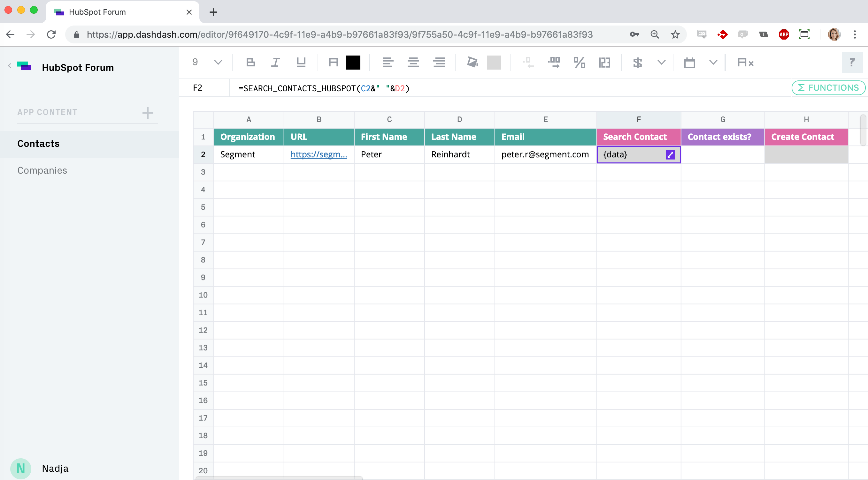Open the Chrome three-dot menu
The image size is (868, 480).
855,34
